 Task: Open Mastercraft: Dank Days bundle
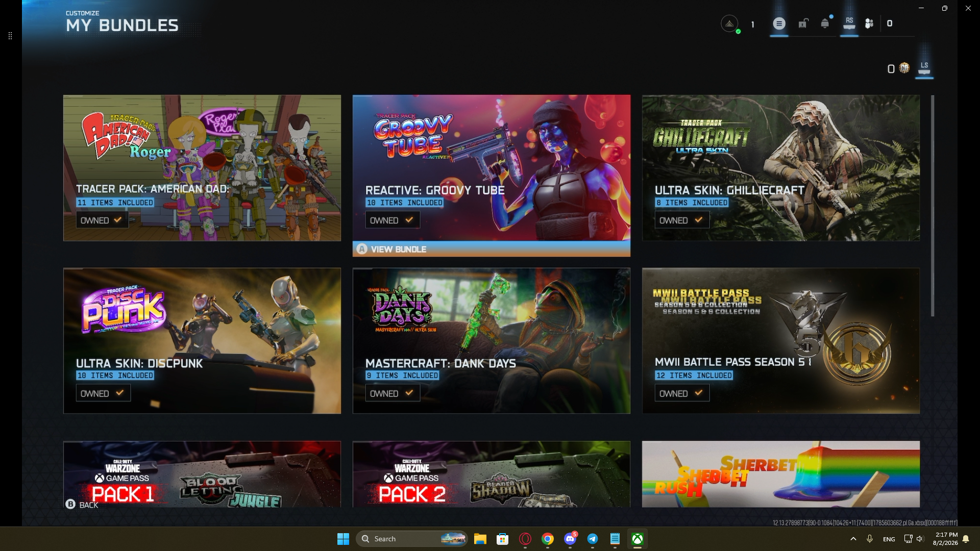coord(492,341)
